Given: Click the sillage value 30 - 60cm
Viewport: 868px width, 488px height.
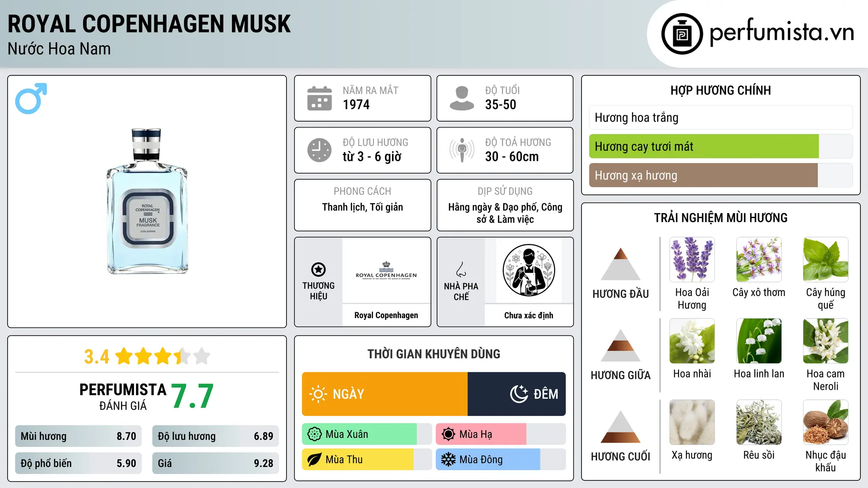Looking at the screenshot, I should coord(512,157).
